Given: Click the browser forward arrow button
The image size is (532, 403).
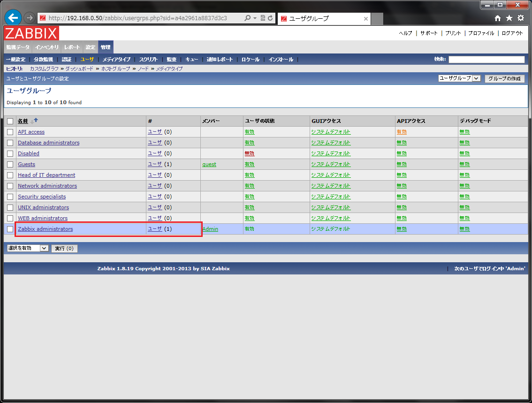Looking at the screenshot, I should pos(30,18).
